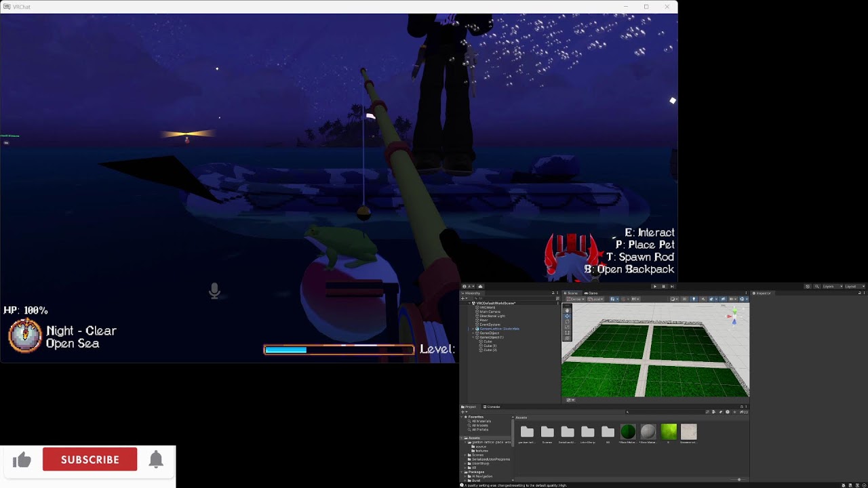Select the Scale tool in Unity scene view
The image size is (868, 488).
(567, 327)
